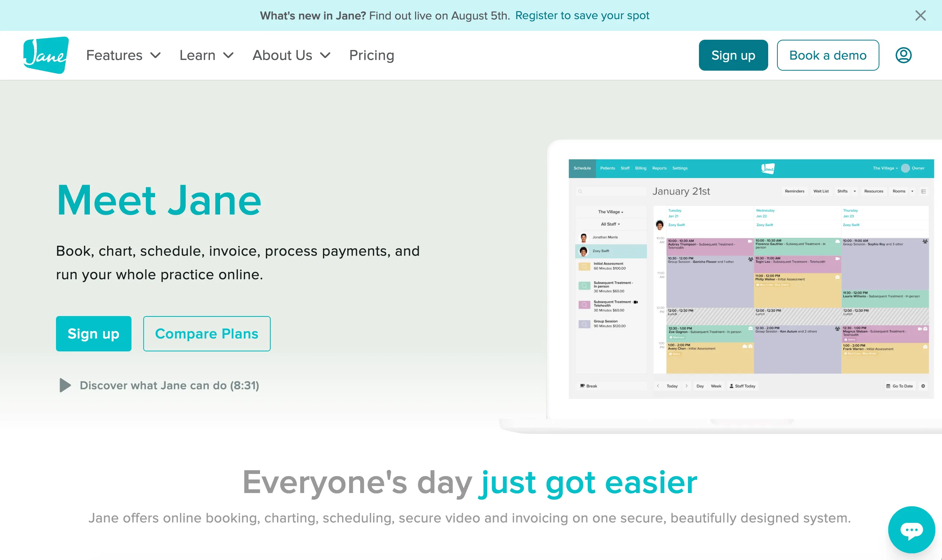The width and height of the screenshot is (942, 560).
Task: Select the Settings tab in the app preview
Action: (680, 168)
